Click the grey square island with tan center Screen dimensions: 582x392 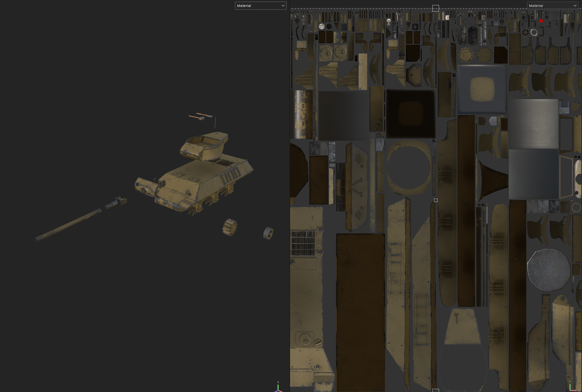[482, 89]
